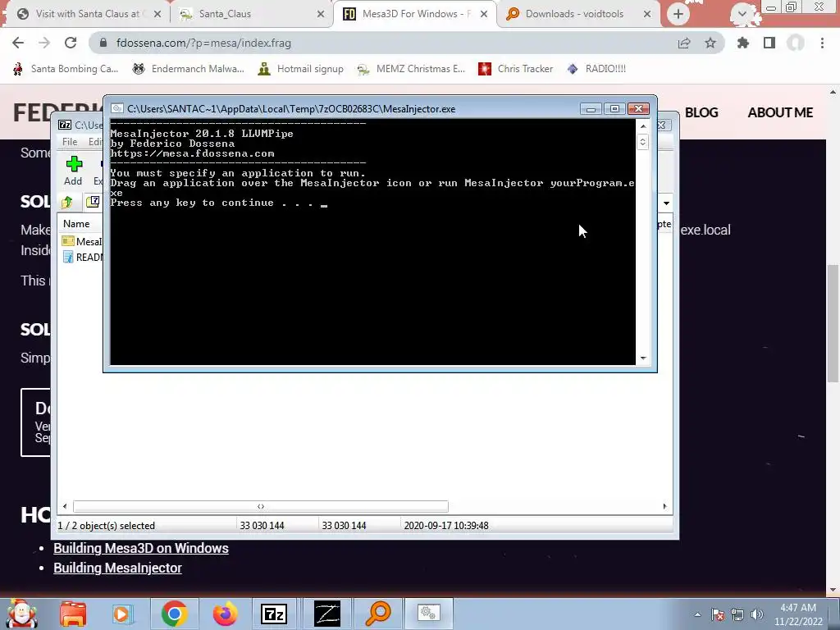Open Chrome tab search dropdown
The height and width of the screenshot is (630, 840).
[742, 14]
